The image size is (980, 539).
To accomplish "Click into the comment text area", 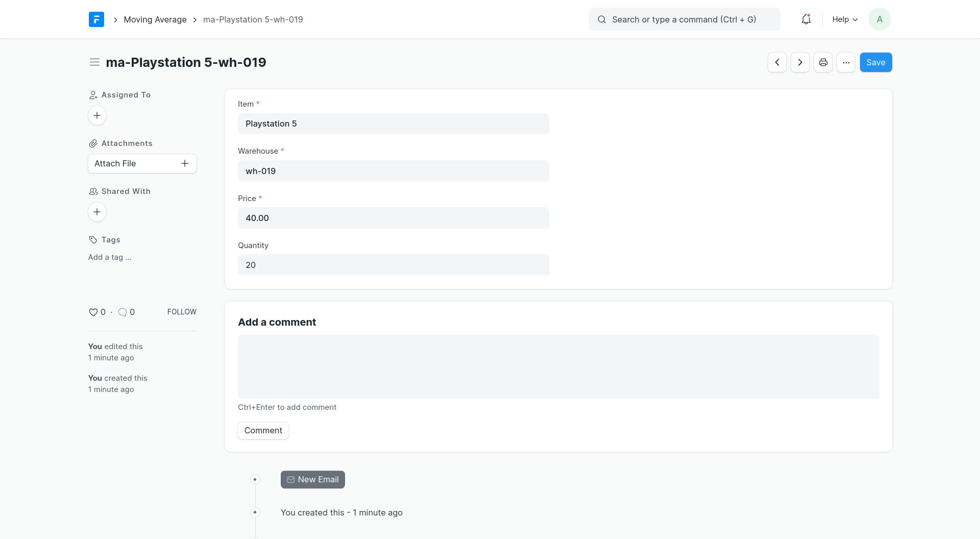I will [x=558, y=366].
